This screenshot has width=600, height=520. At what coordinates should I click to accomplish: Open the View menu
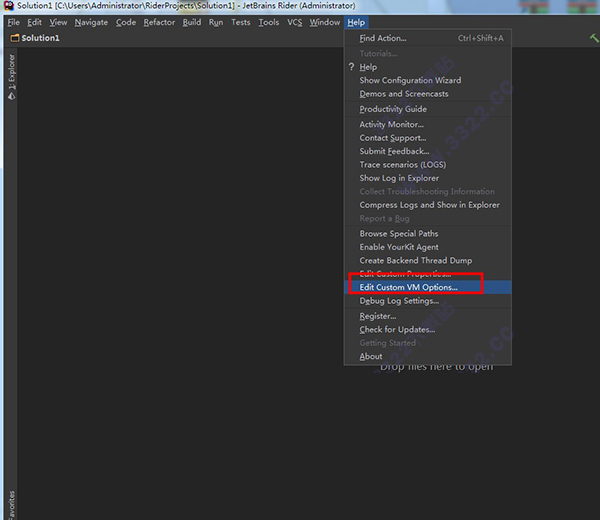point(58,23)
